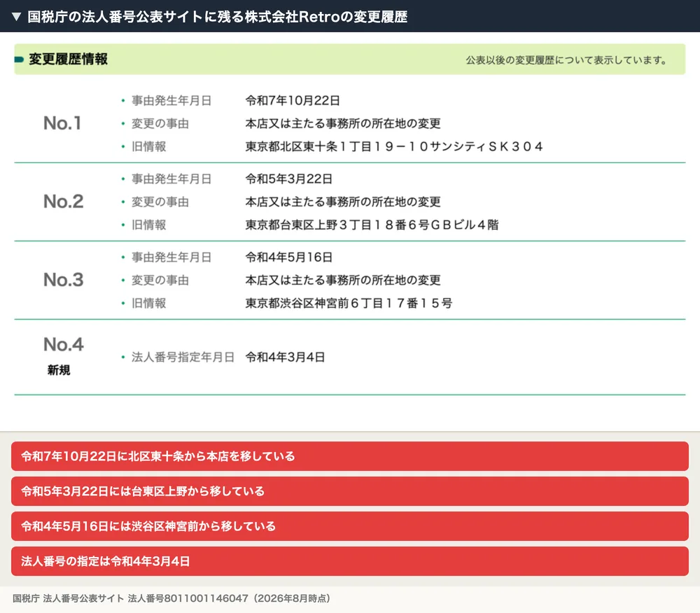Click the 事由発生年月日 label in No.1
700x613 pixels.
click(171, 100)
